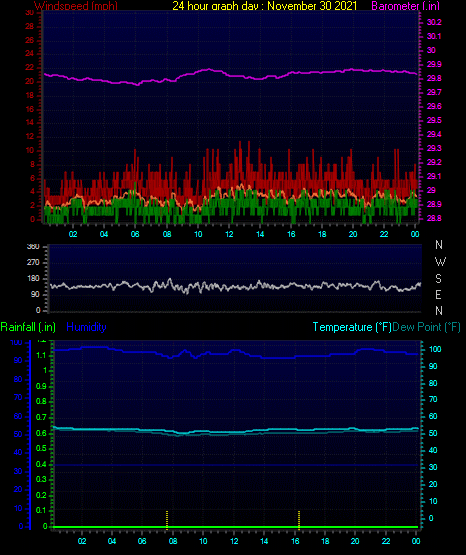
Task: Select the 29.5 barometer axis value
Action: click(434, 120)
